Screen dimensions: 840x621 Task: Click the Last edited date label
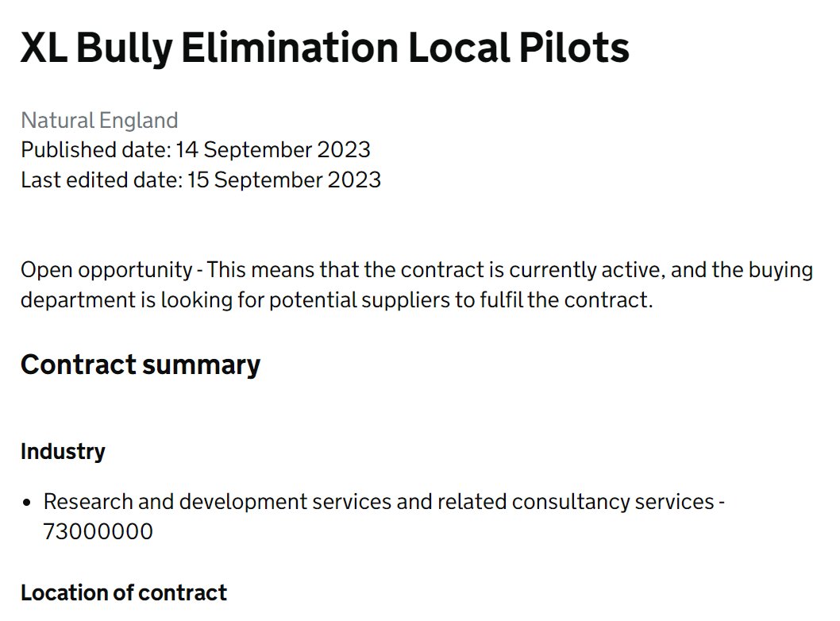(102, 180)
